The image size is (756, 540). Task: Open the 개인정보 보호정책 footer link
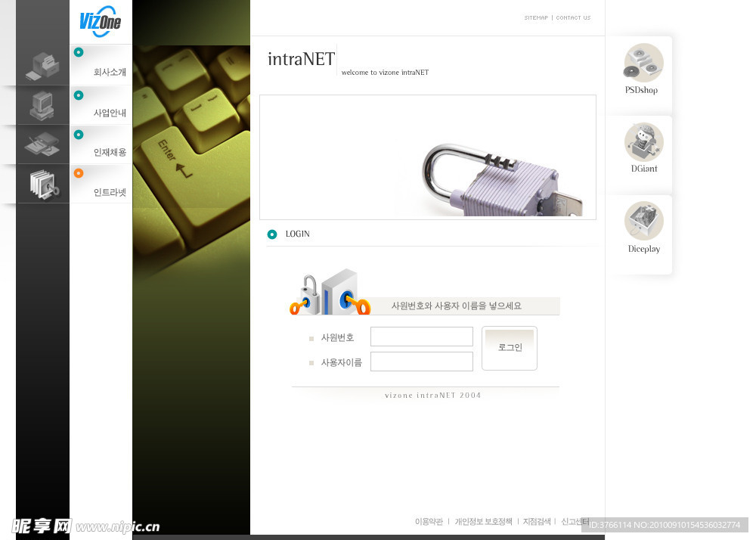pos(483,522)
